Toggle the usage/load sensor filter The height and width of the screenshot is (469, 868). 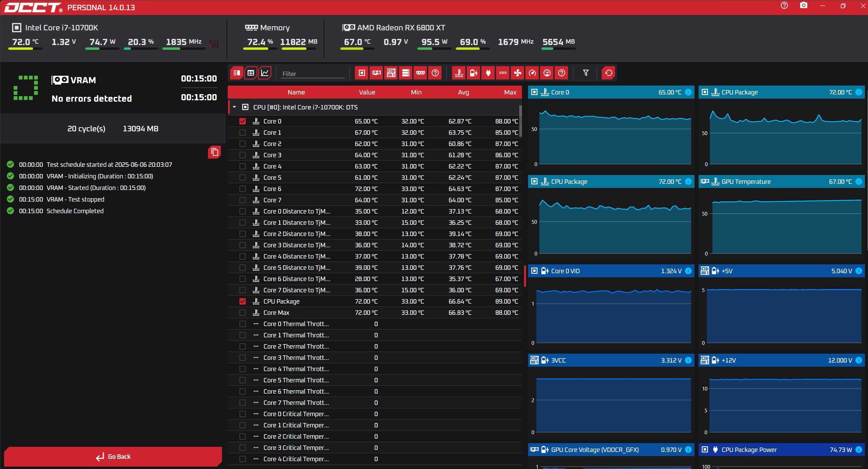(x=547, y=73)
